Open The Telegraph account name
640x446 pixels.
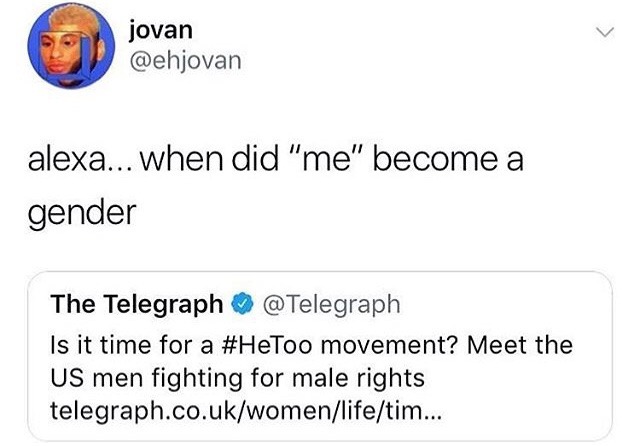pyautogui.click(x=137, y=302)
